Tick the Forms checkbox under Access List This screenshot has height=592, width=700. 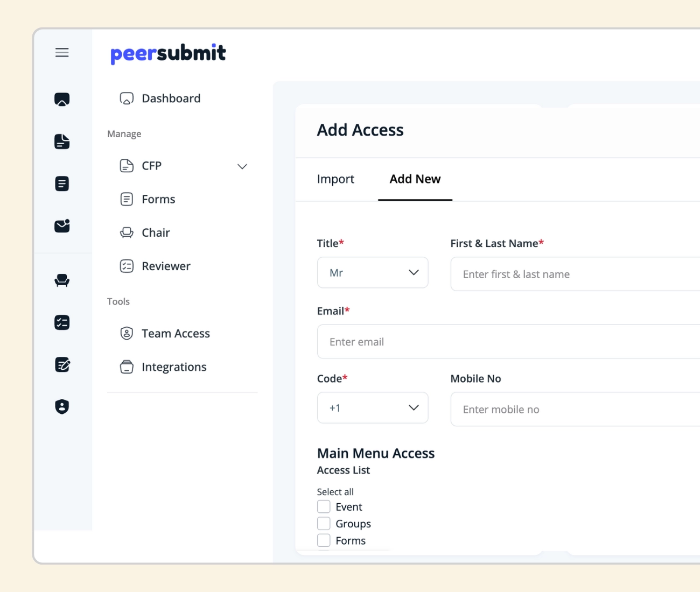tap(324, 540)
